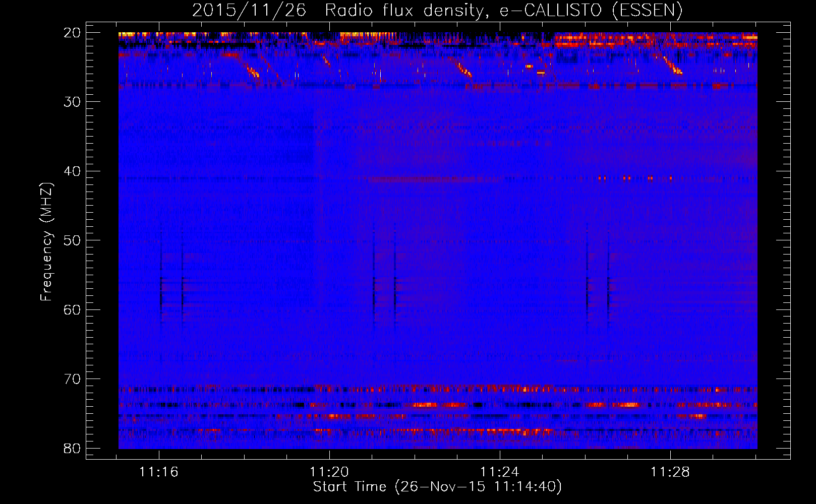Click the 11:20 time tick label
Image resolution: width=816 pixels, height=504 pixels.
click(x=329, y=472)
